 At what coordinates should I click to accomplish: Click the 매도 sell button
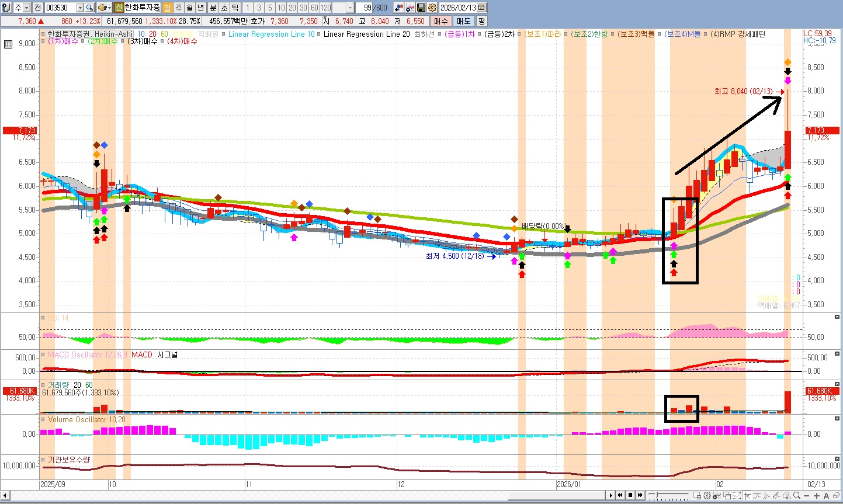(x=463, y=21)
